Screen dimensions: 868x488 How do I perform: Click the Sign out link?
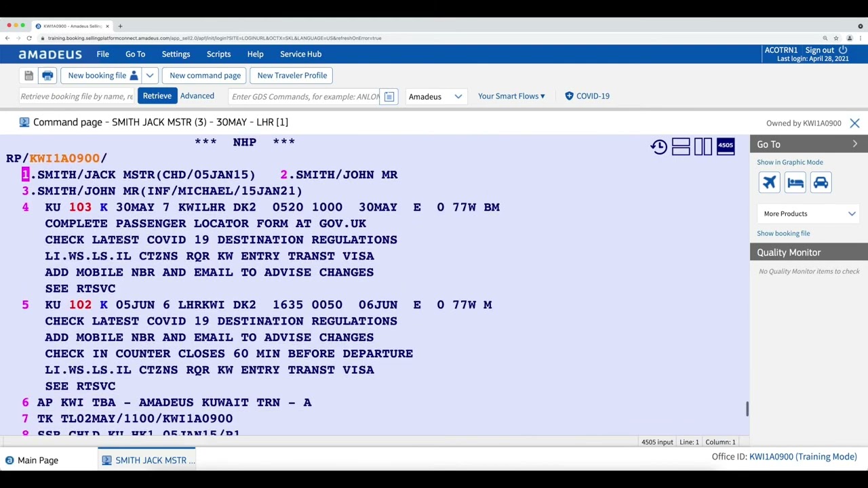819,50
